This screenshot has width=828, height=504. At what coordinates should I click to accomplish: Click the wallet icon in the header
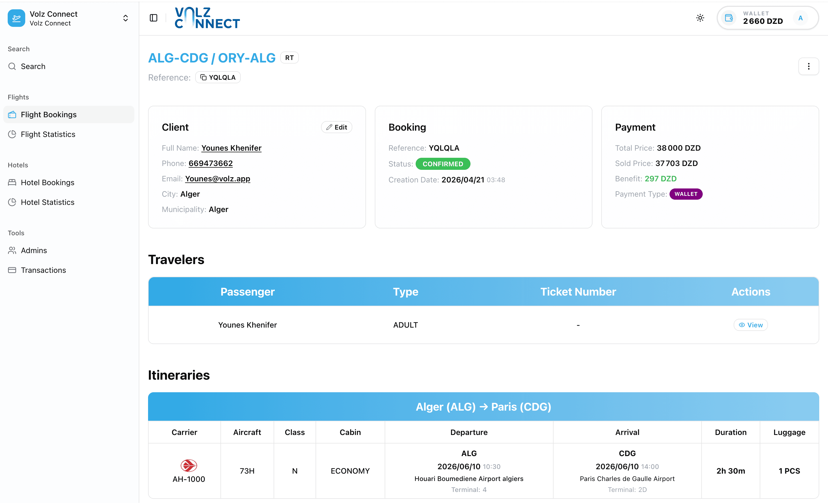click(x=728, y=18)
